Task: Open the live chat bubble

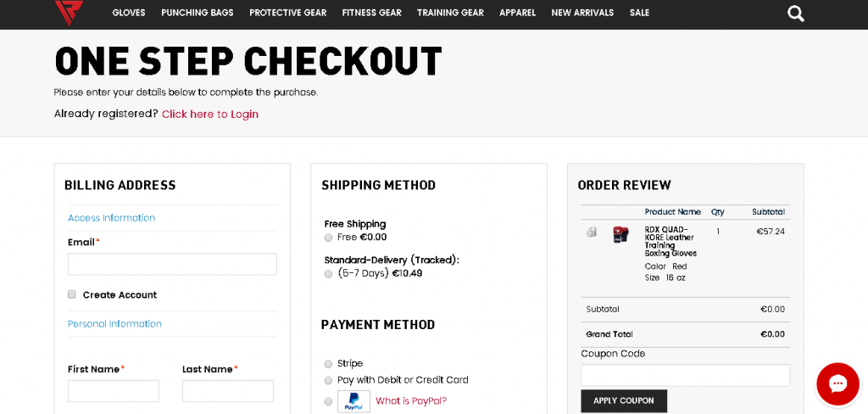Action: [x=837, y=383]
